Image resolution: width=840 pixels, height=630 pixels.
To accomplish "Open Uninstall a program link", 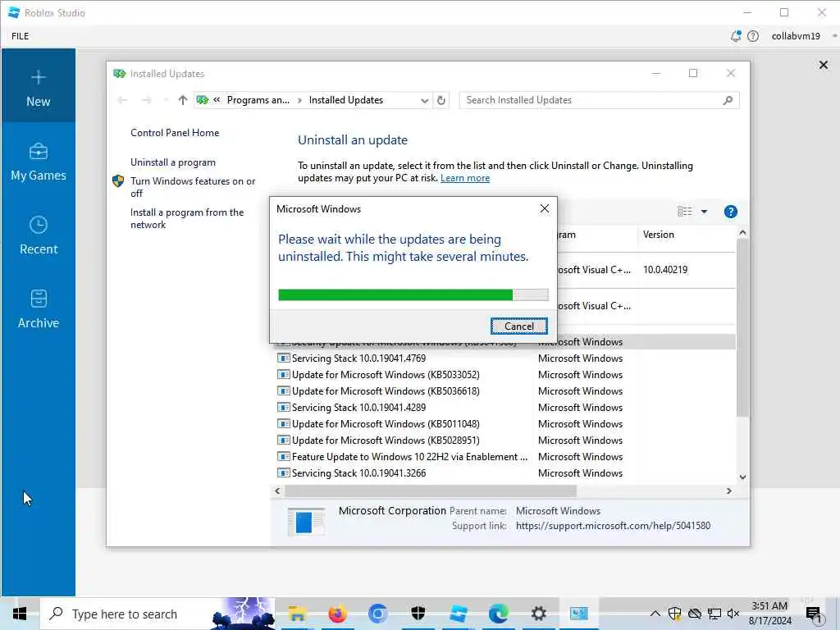I will tap(172, 162).
